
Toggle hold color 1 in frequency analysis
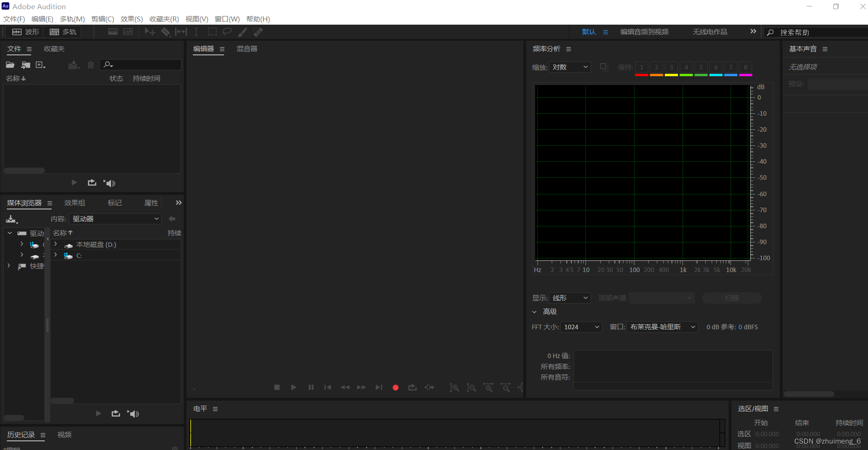641,67
